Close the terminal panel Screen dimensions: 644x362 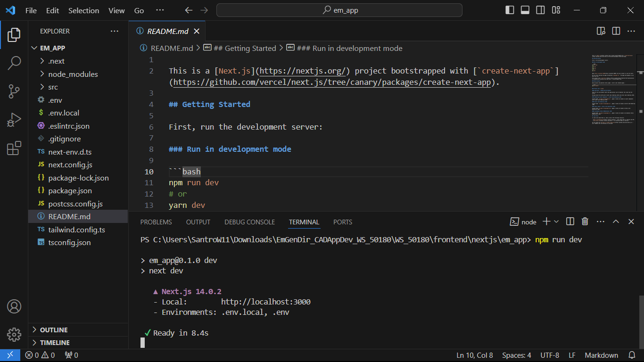pyautogui.click(x=631, y=222)
